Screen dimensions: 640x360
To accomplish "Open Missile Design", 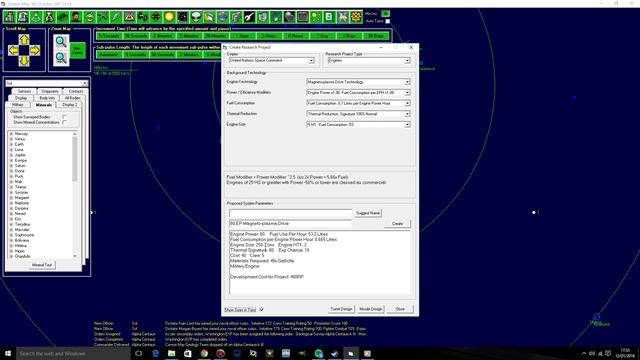I will pyautogui.click(x=371, y=309).
